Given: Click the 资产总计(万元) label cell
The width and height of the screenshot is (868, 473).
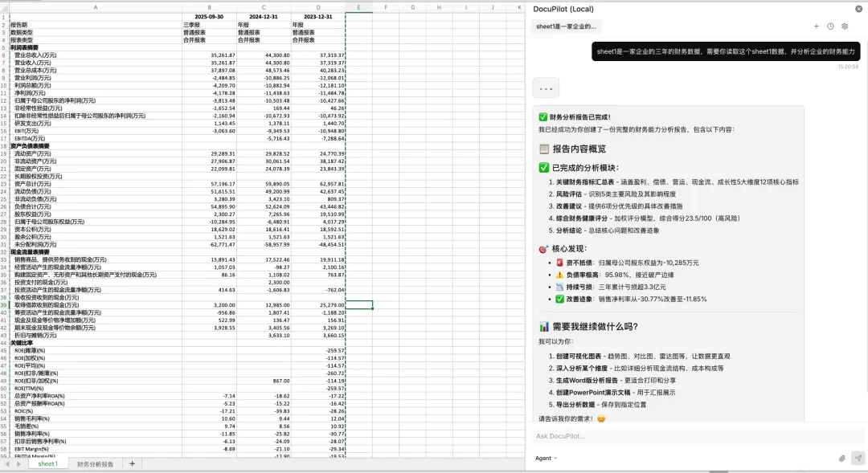Looking at the screenshot, I should [x=95, y=184].
